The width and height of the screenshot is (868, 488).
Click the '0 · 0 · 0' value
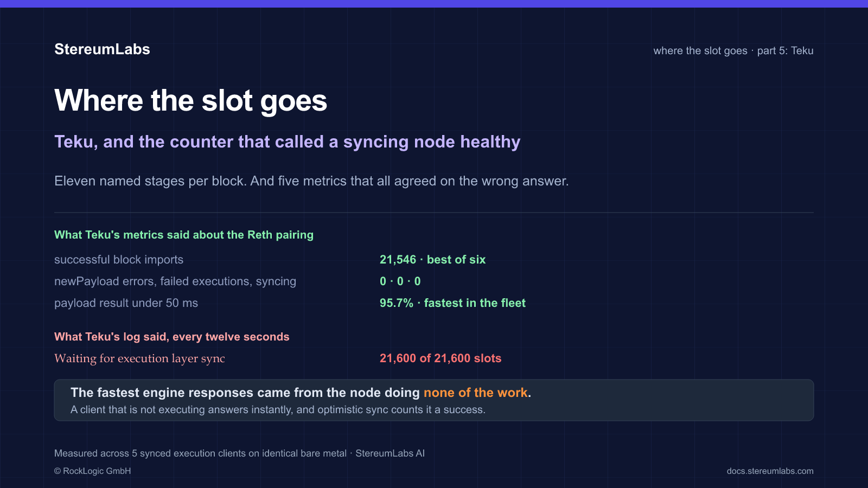(400, 281)
